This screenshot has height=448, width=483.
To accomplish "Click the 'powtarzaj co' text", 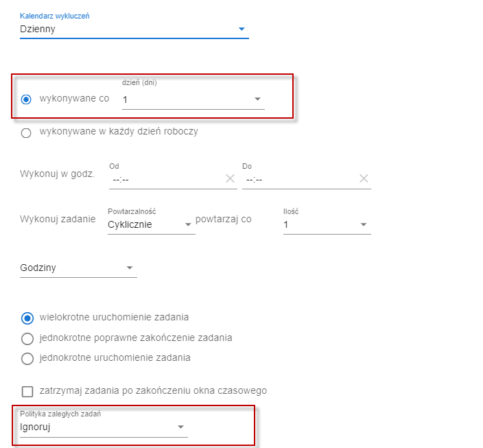I will point(224,219).
